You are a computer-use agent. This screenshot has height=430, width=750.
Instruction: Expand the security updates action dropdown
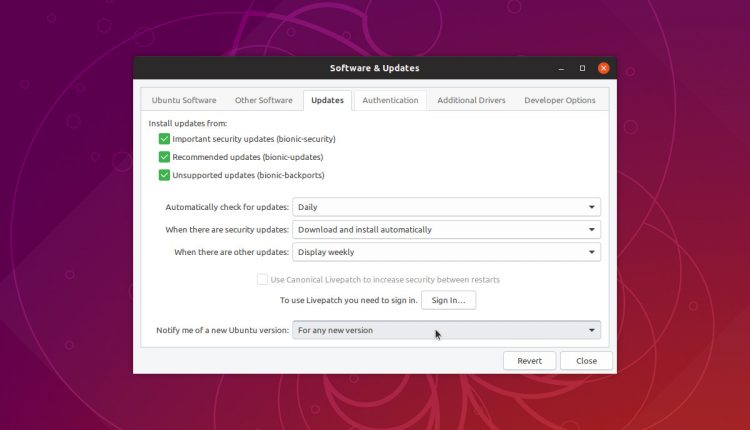pyautogui.click(x=446, y=229)
